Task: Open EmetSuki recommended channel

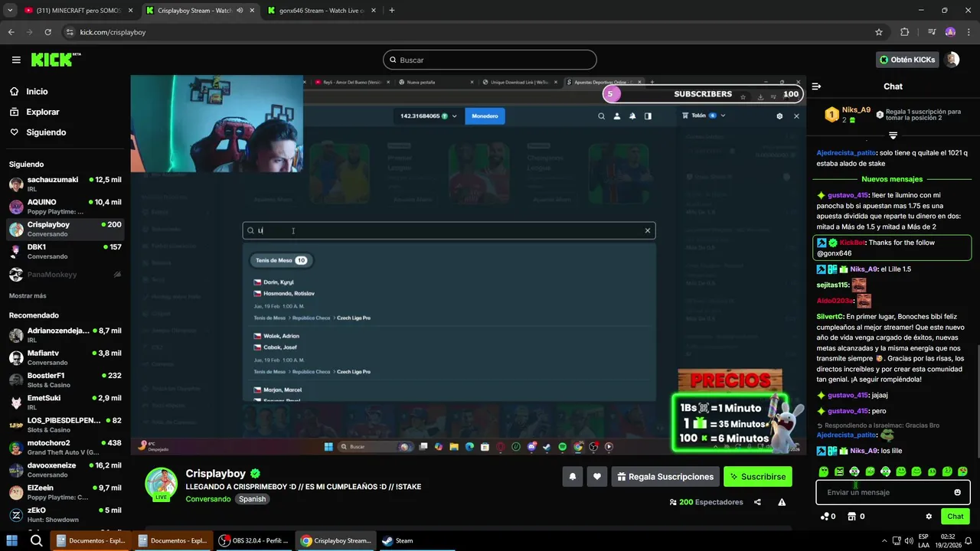Action: pyautogui.click(x=65, y=403)
